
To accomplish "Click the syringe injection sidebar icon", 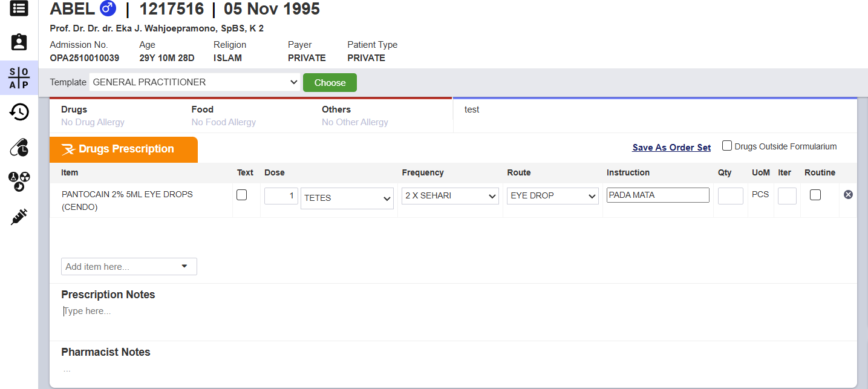I will click(x=19, y=217).
